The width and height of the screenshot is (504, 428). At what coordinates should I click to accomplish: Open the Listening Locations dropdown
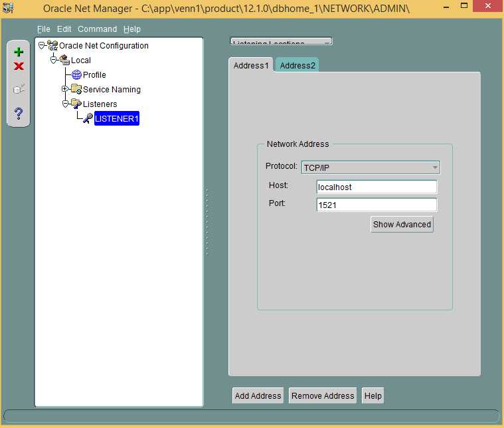pyautogui.click(x=282, y=41)
